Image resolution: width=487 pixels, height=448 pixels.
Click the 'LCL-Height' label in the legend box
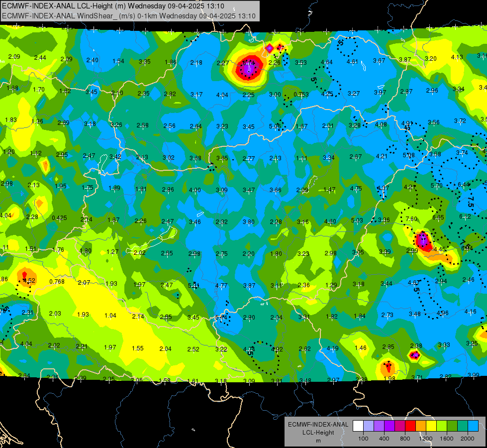pyautogui.click(x=318, y=433)
